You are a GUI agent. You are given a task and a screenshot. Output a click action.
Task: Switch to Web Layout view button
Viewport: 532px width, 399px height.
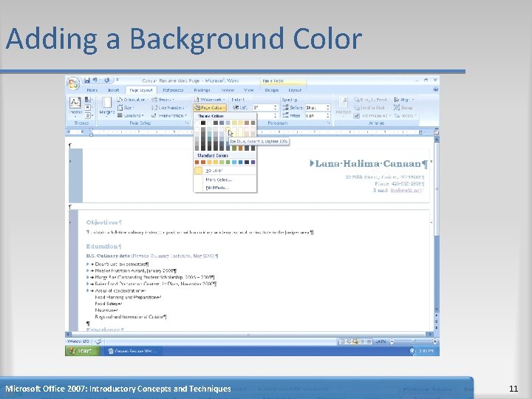[x=355, y=341]
